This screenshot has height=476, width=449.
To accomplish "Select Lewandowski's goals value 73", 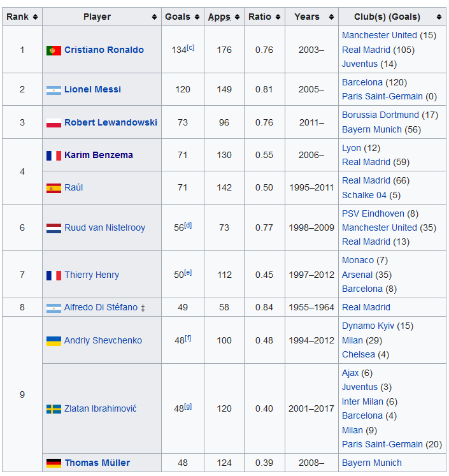I will click(x=183, y=122).
